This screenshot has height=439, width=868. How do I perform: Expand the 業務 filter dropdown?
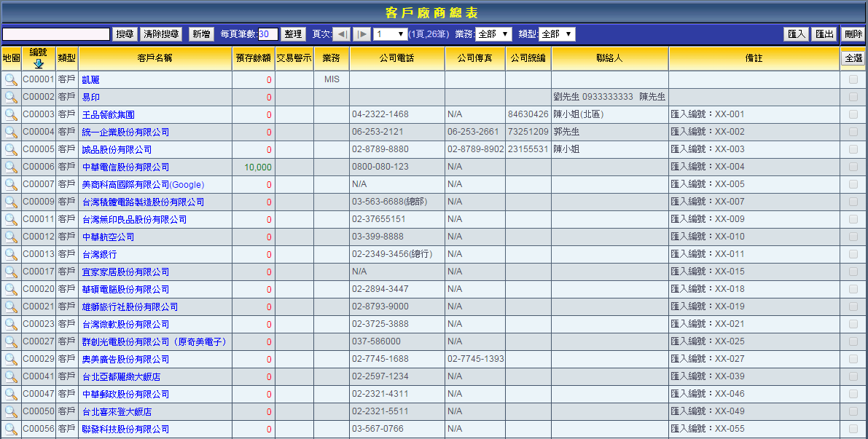click(x=493, y=34)
